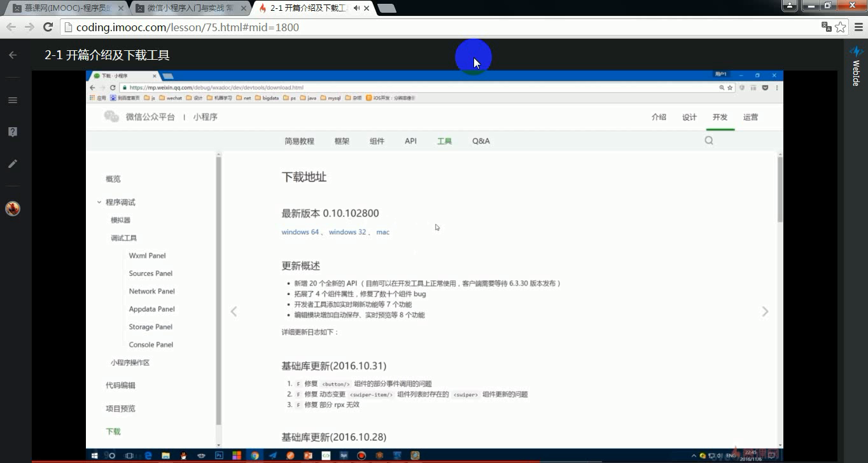Select the 组件 sub-navigation item

377,141
